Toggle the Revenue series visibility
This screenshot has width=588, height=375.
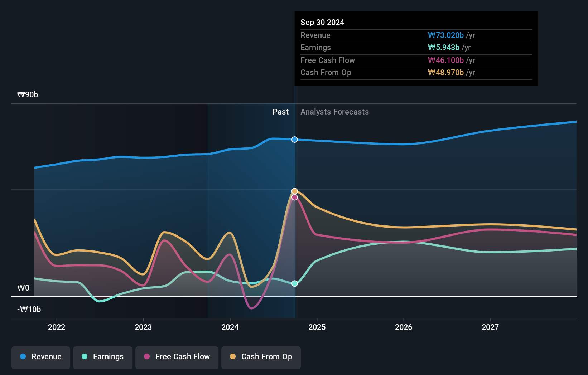40,357
